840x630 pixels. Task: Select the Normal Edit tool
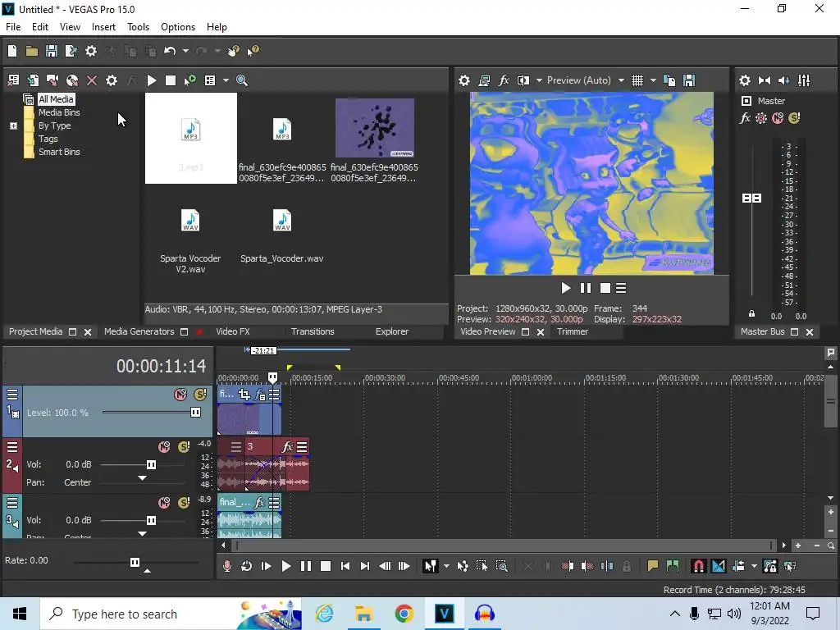[x=430, y=566]
